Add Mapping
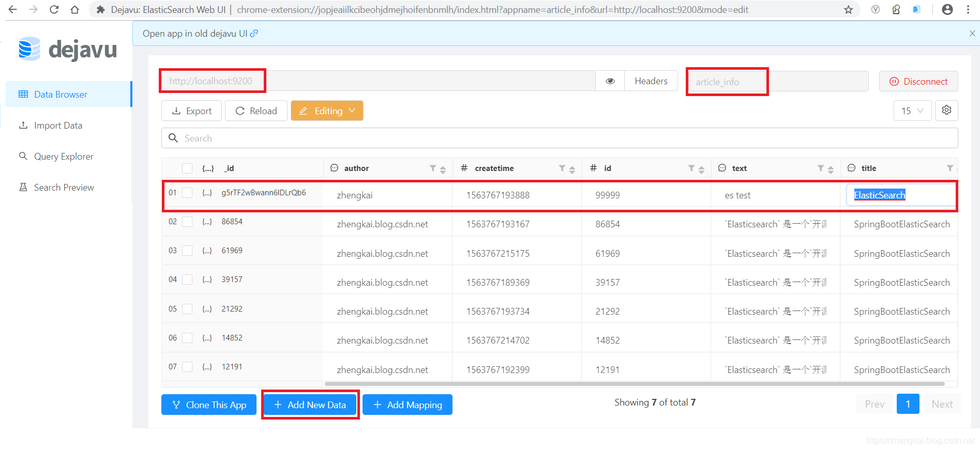 408,405
